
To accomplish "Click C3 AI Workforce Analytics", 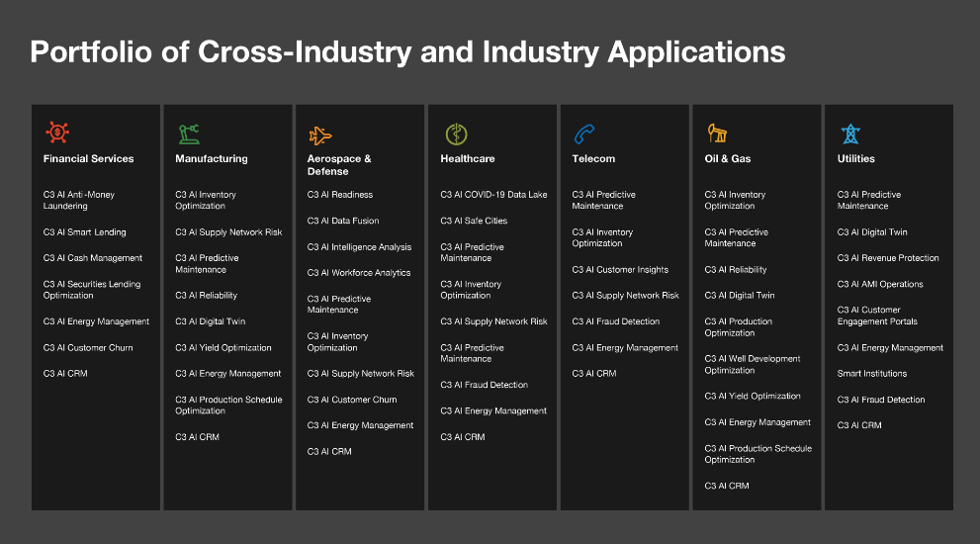I will tap(359, 273).
